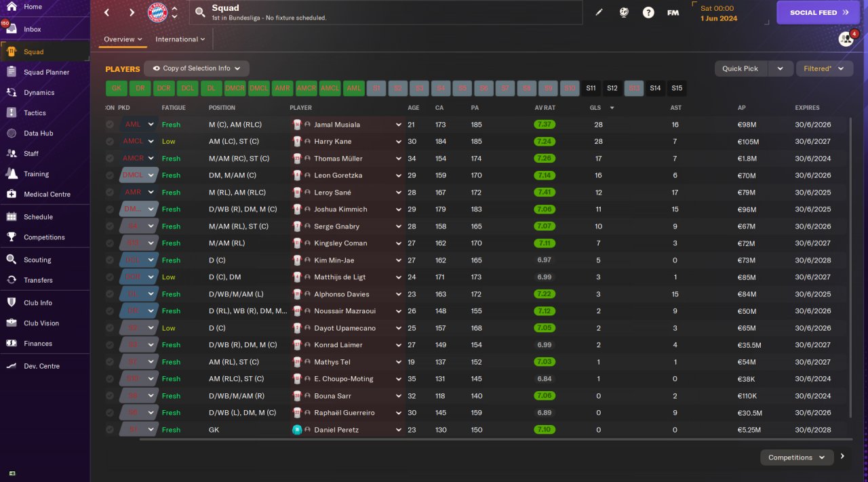Expand player dropdown next to Mathys Tel
The image size is (868, 482).
click(399, 362)
